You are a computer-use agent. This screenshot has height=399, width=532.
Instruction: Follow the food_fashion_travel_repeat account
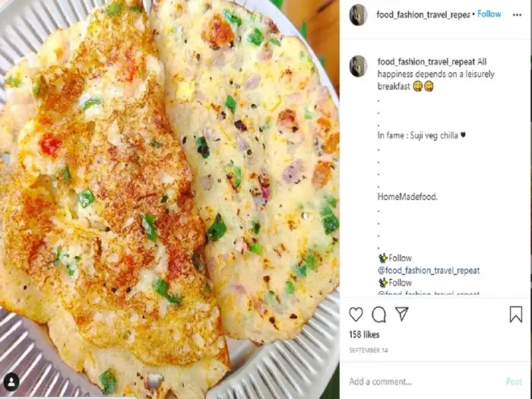pyautogui.click(x=489, y=14)
